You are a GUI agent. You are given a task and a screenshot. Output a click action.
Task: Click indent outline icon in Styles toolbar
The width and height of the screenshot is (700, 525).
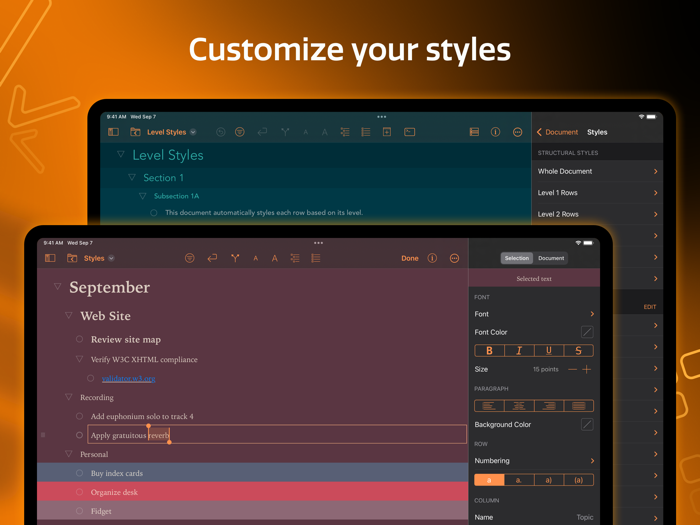tap(295, 258)
